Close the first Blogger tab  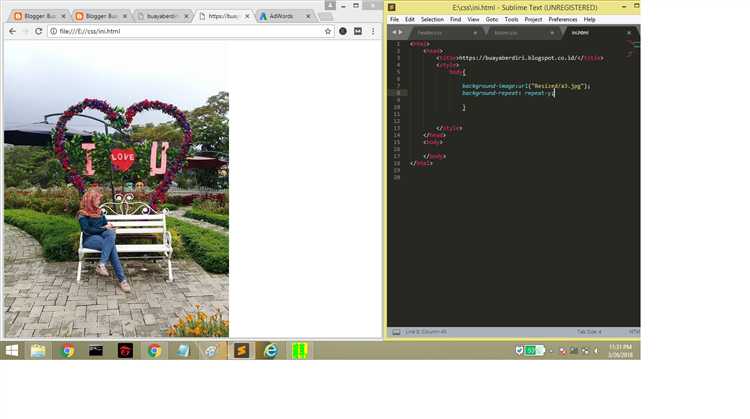(x=65, y=16)
